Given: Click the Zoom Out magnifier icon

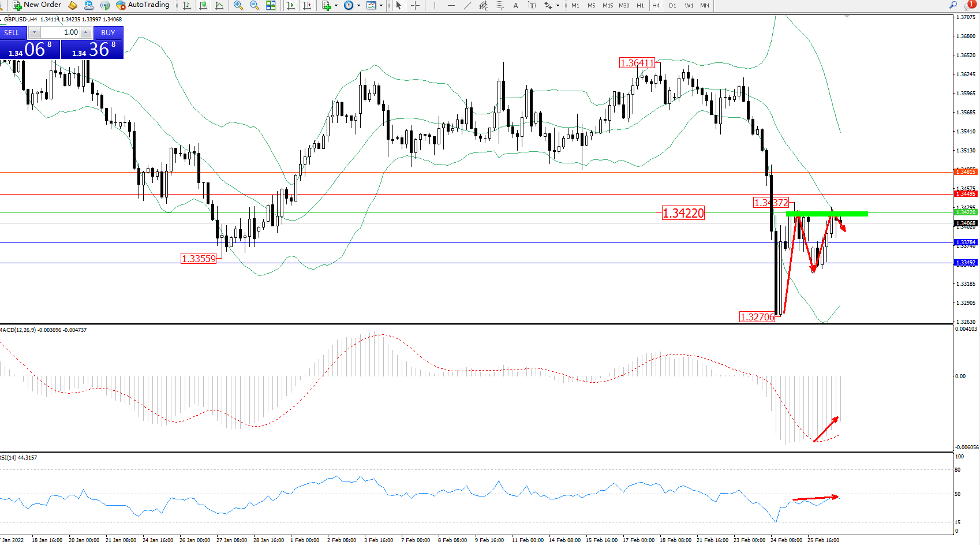Looking at the screenshot, I should 254,5.
